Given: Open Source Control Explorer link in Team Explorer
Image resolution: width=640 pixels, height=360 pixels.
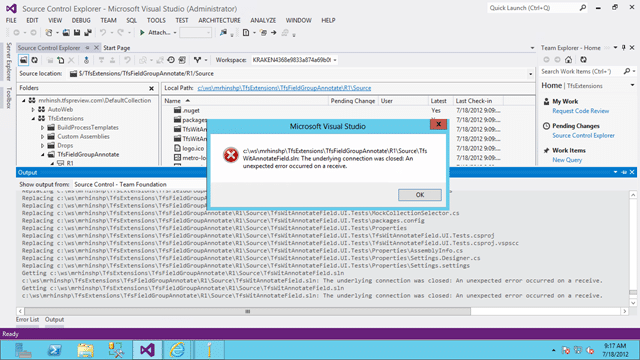Looking at the screenshot, I should point(583,136).
